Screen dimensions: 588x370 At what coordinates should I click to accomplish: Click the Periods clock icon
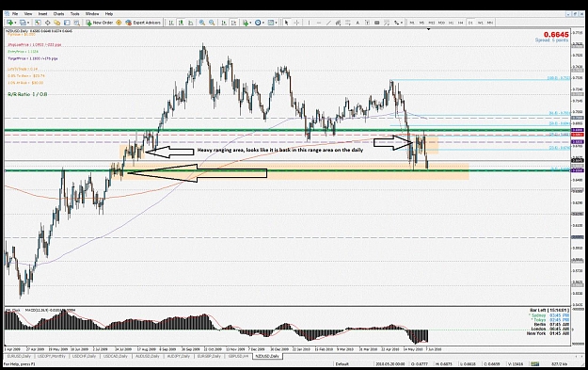point(258,23)
